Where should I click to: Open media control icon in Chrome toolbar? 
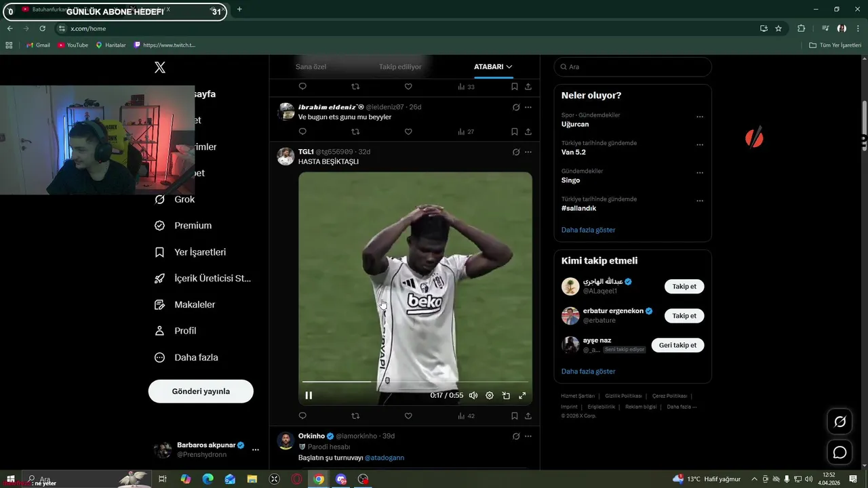[825, 28]
